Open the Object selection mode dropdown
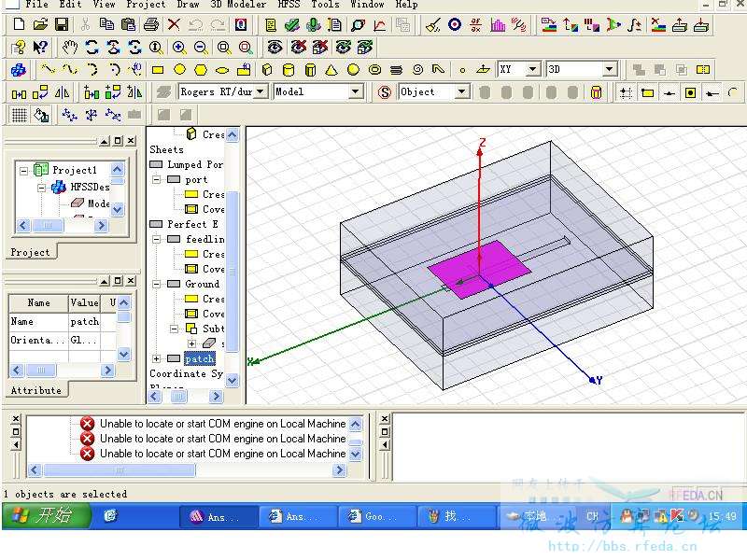Viewport: 747px width, 560px height. tap(461, 91)
